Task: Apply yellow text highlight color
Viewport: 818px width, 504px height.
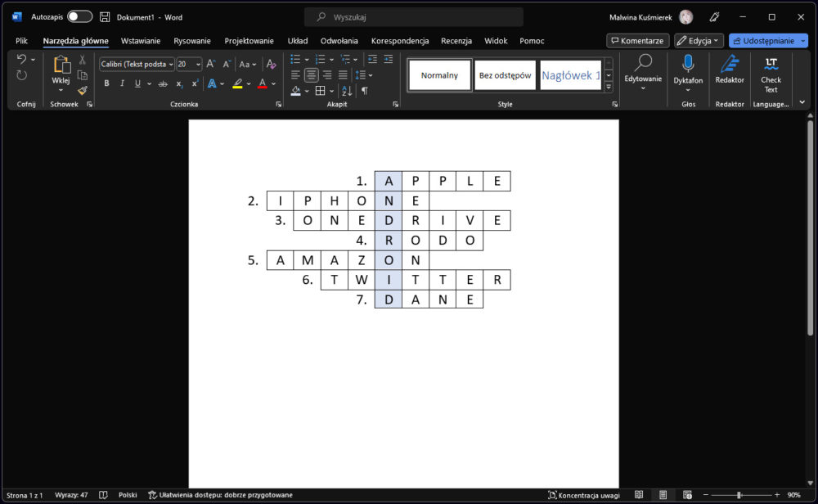Action: click(237, 83)
